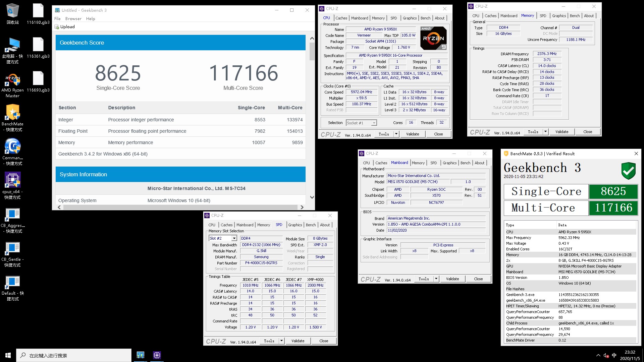Expand Tools dropdown arrow in Mainboard tab window
Screen dimensions: 644x362
[x=436, y=279]
